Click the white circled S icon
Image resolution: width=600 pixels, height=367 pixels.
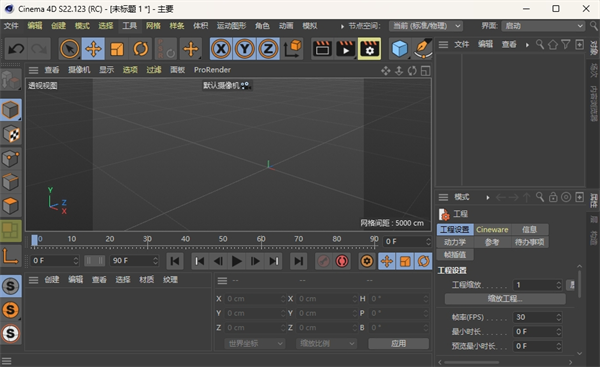[x=10, y=333]
